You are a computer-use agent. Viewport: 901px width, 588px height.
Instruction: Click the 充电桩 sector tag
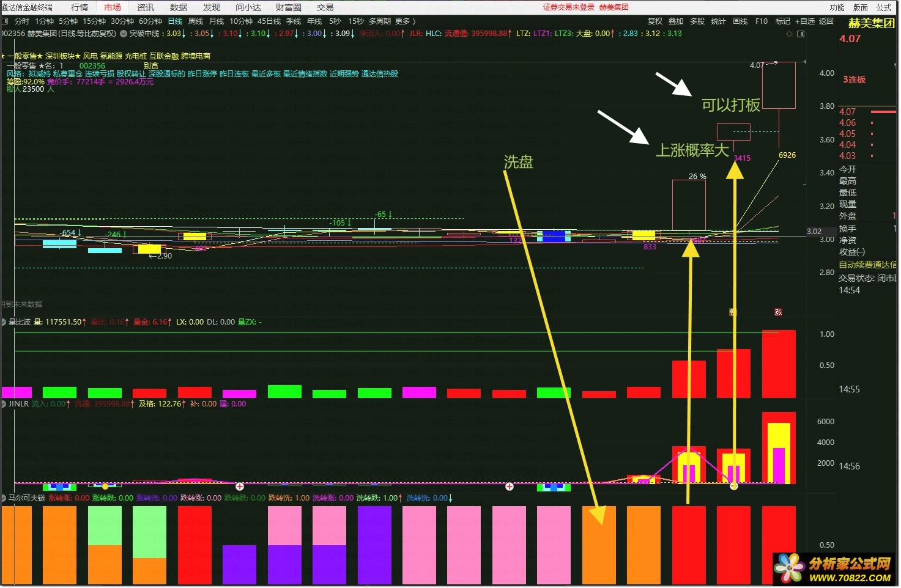[136, 56]
